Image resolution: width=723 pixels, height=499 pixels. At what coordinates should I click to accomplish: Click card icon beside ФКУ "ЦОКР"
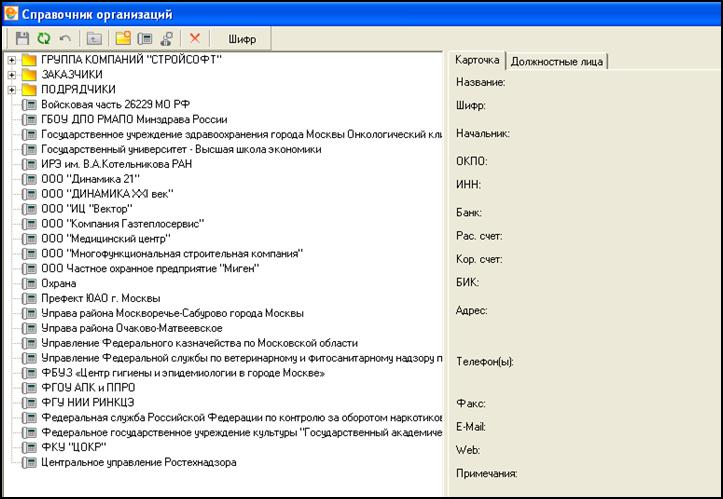pyautogui.click(x=29, y=448)
